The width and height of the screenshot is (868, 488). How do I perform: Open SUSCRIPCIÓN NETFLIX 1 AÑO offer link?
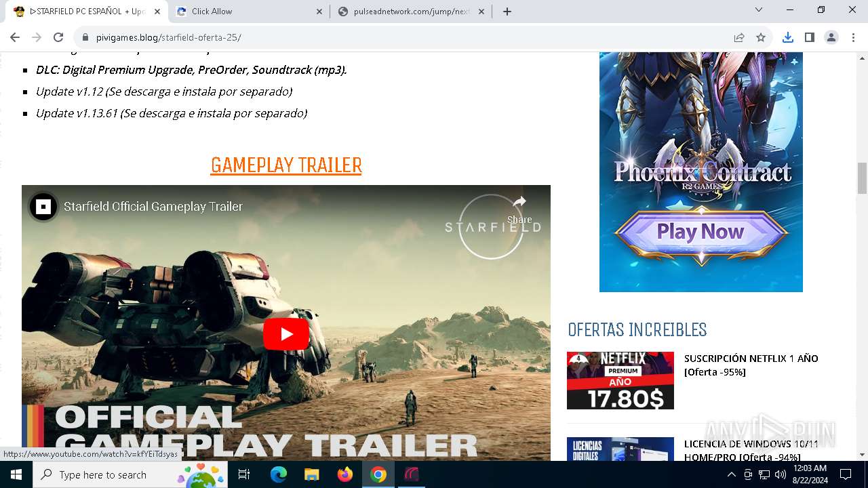pos(751,365)
